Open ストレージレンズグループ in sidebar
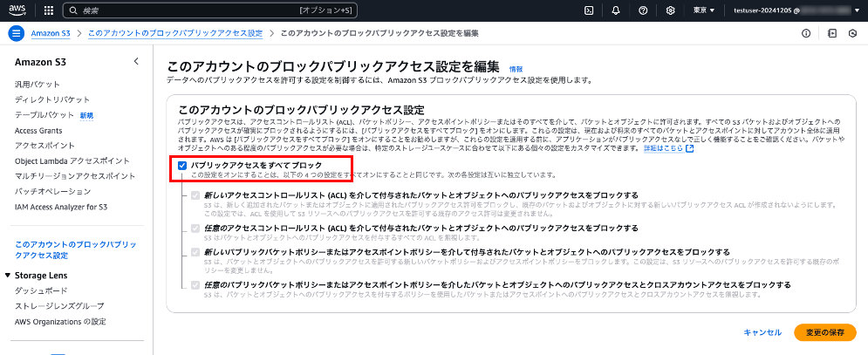 pos(60,306)
